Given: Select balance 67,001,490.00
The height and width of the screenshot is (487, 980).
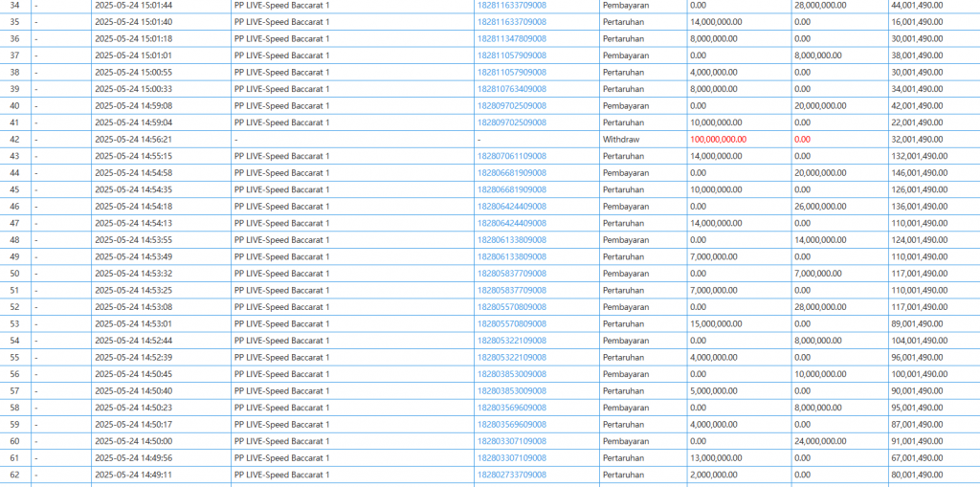Looking at the screenshot, I should click(917, 457).
